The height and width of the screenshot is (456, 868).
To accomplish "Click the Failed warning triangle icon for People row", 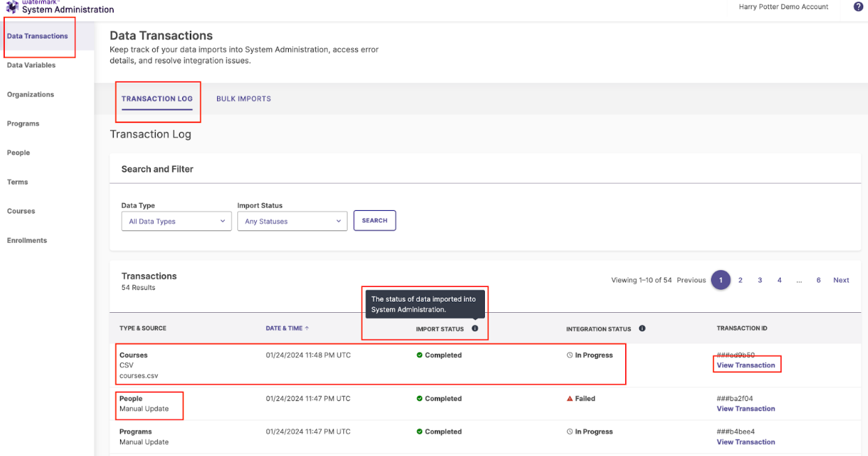I will click(x=571, y=399).
